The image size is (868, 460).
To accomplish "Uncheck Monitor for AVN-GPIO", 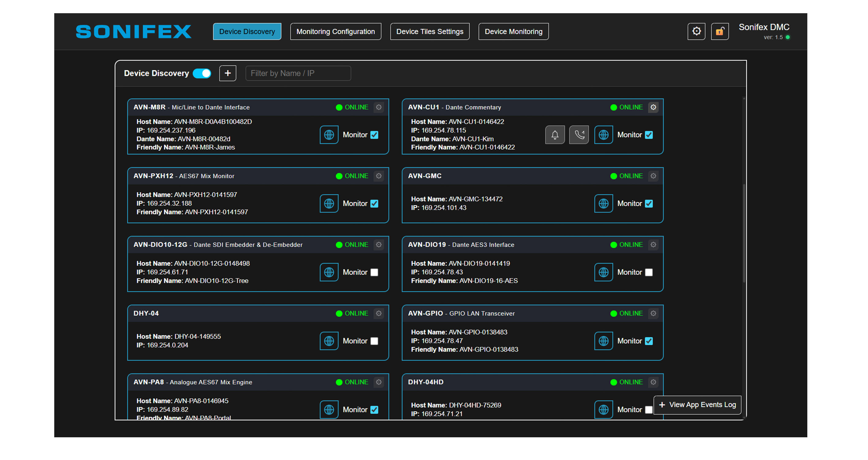I will [649, 341].
